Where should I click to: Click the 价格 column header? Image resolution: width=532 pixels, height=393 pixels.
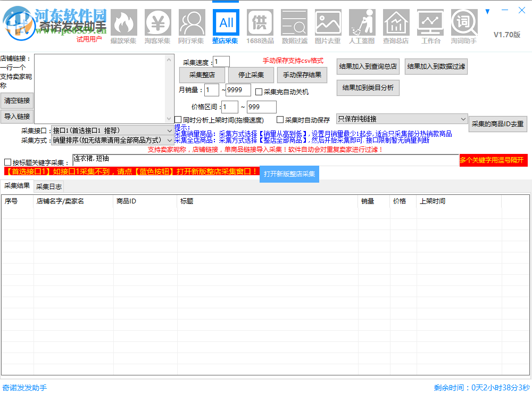(x=403, y=201)
